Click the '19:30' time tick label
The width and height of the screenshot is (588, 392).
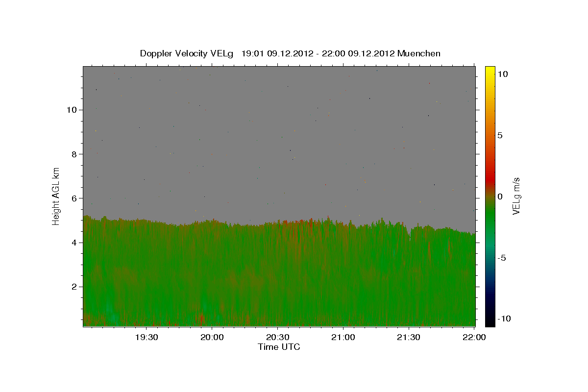[146, 337]
